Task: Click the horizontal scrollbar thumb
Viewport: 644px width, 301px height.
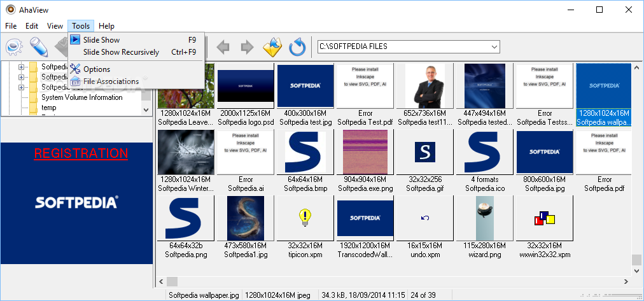Action: (x=172, y=281)
